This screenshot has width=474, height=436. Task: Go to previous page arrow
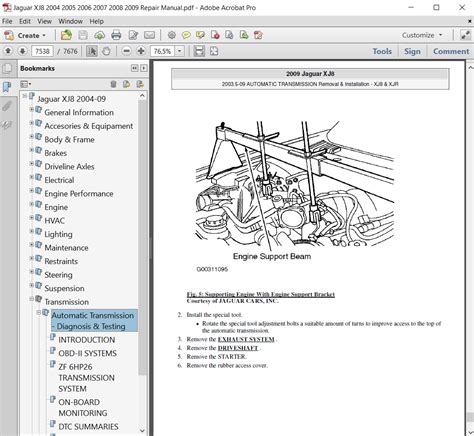(8, 51)
